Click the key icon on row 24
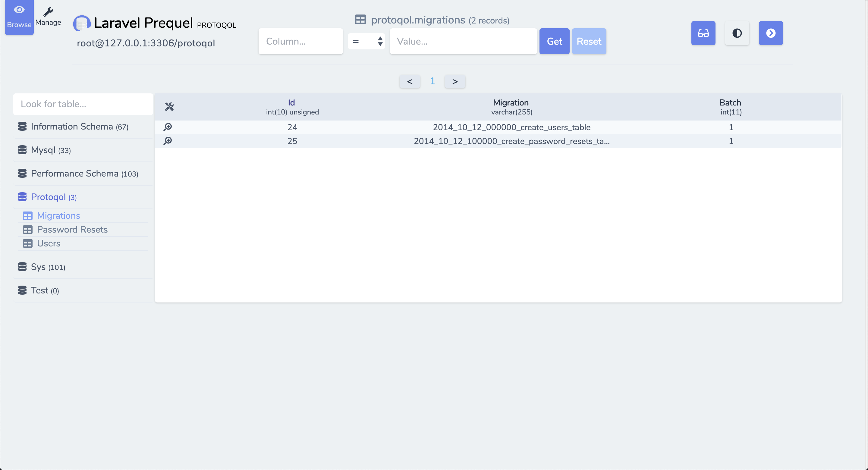The width and height of the screenshot is (868, 470). point(168,127)
